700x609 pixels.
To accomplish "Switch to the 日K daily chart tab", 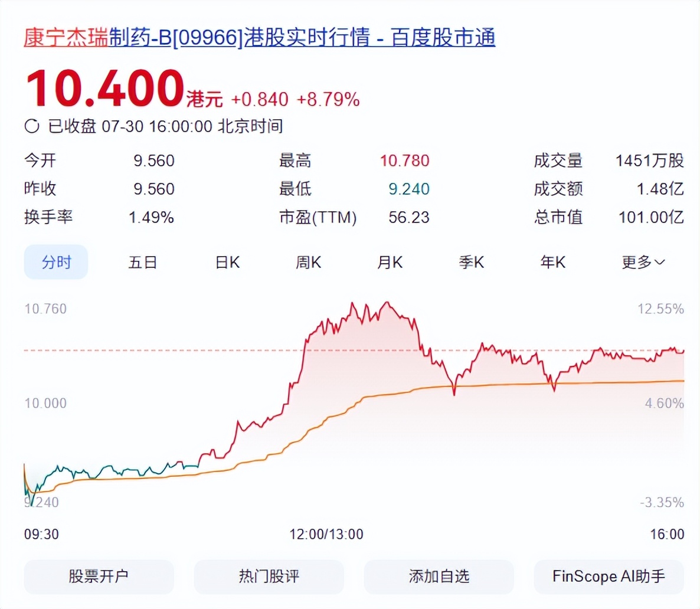I will pos(227,262).
